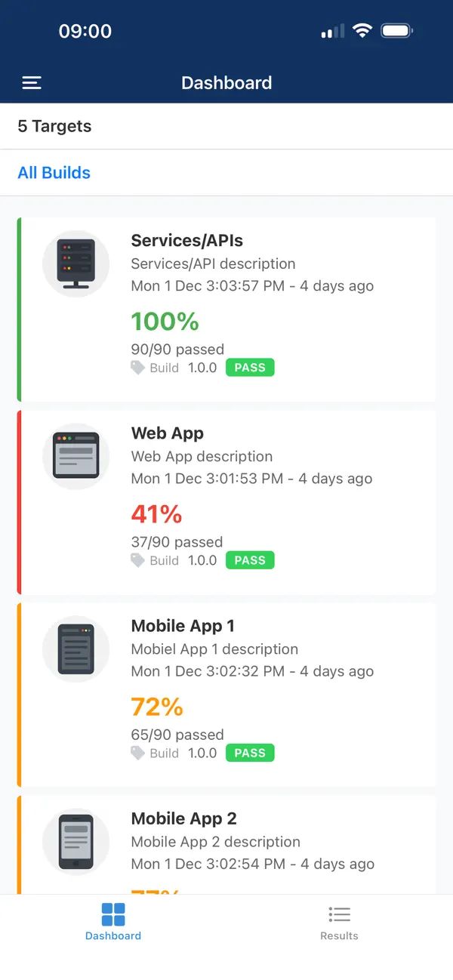
Task: Tap the Dashboard grid icon
Action: (x=112, y=914)
